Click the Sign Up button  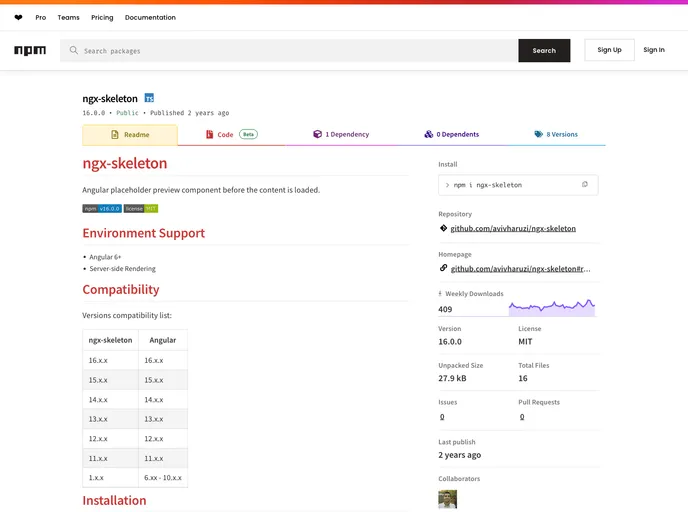point(609,50)
